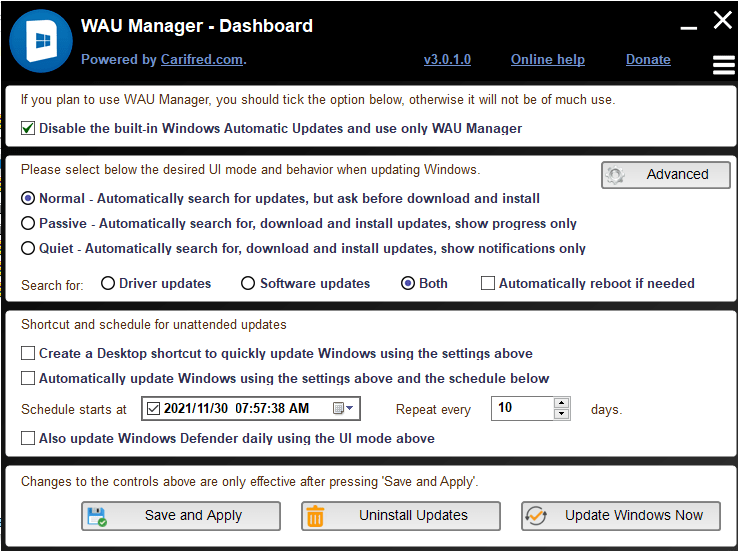Open the Online help link
The image size is (738, 551).
[548, 59]
